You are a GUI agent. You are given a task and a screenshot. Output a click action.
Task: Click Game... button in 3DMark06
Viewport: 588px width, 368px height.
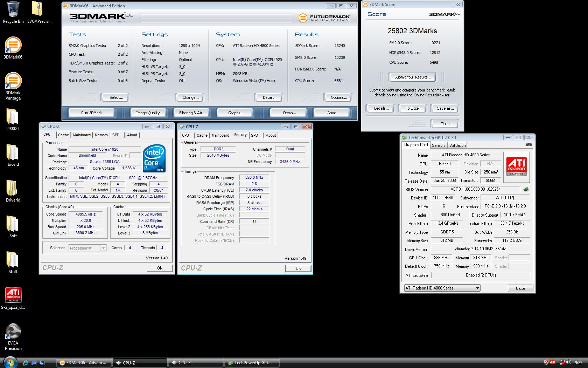[x=332, y=113]
